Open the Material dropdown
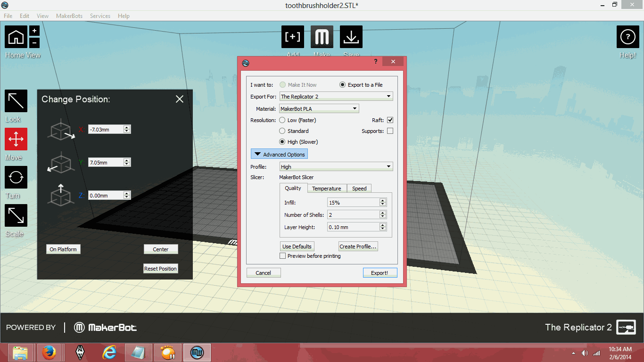Image resolution: width=644 pixels, height=362 pixels. coord(319,109)
